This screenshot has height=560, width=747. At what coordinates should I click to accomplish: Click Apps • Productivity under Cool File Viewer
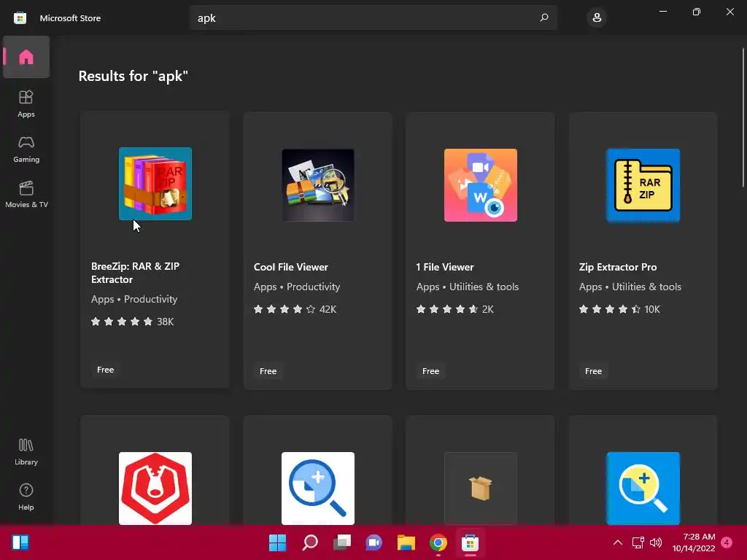(297, 287)
